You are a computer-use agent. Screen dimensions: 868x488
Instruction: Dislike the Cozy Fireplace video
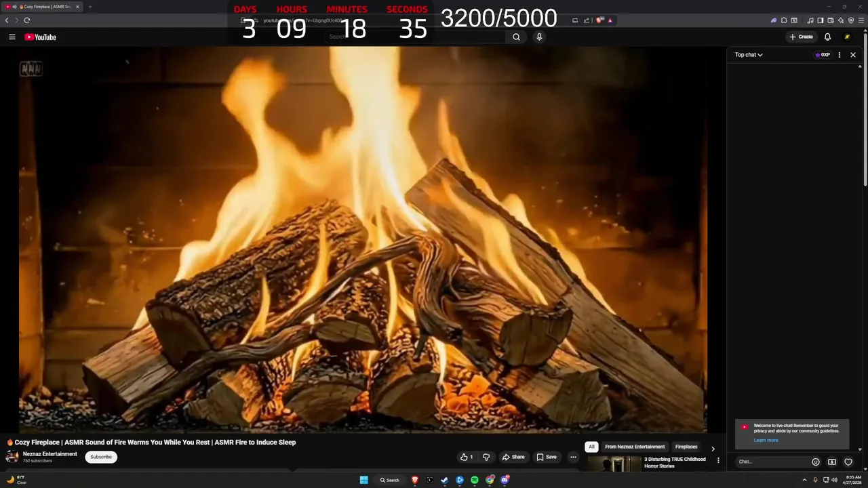486,457
